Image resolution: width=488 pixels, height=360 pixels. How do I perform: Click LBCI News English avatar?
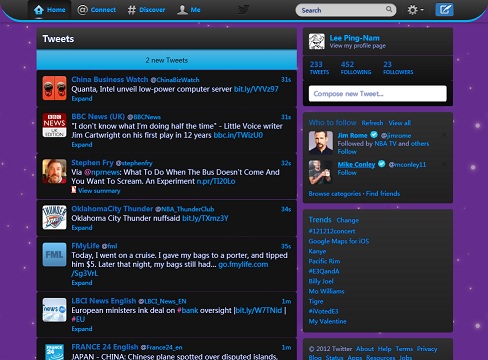tap(54, 310)
